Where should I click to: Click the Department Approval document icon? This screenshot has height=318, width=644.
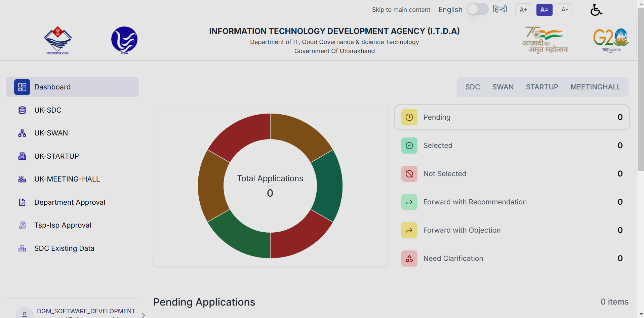tap(22, 202)
